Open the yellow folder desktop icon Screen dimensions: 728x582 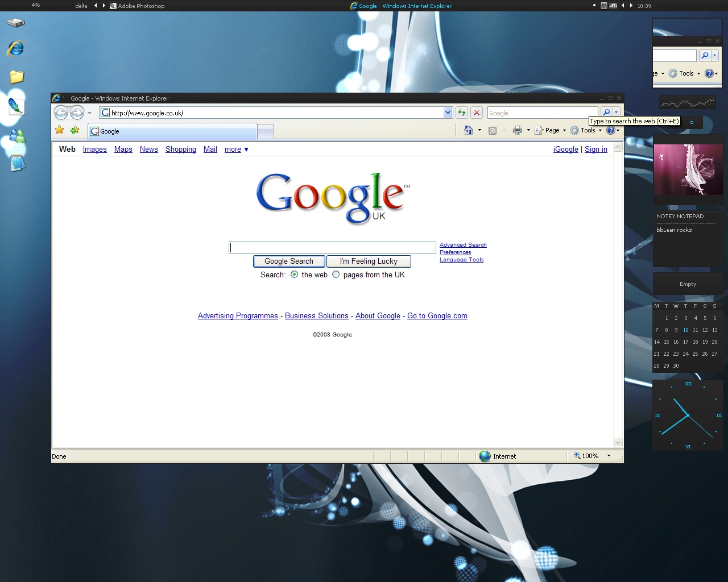click(16, 77)
